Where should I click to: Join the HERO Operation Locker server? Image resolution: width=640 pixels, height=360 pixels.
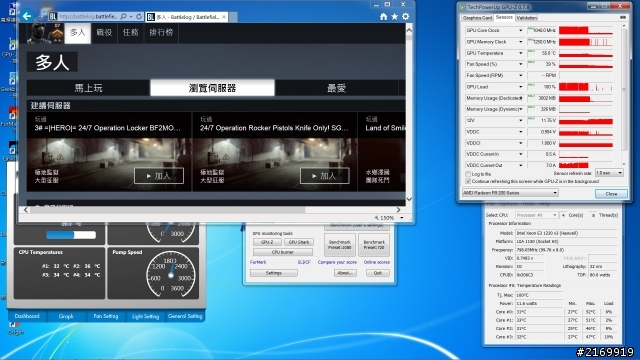click(x=159, y=176)
